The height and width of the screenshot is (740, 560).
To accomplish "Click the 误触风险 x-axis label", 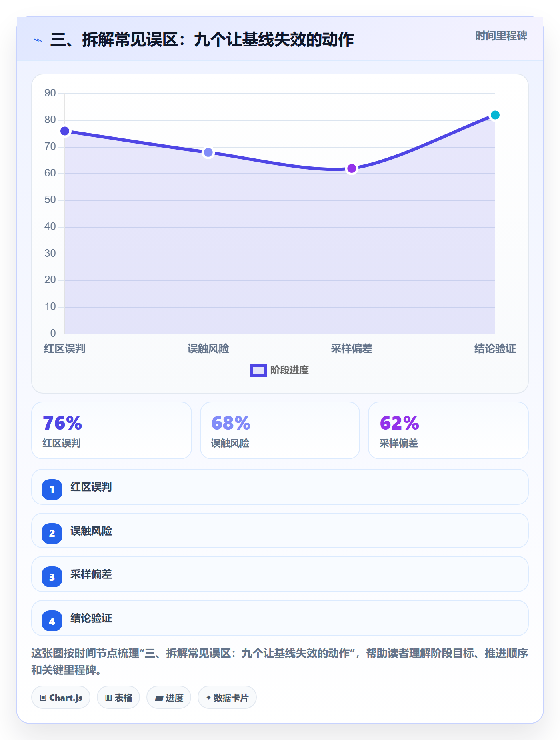I will point(208,348).
